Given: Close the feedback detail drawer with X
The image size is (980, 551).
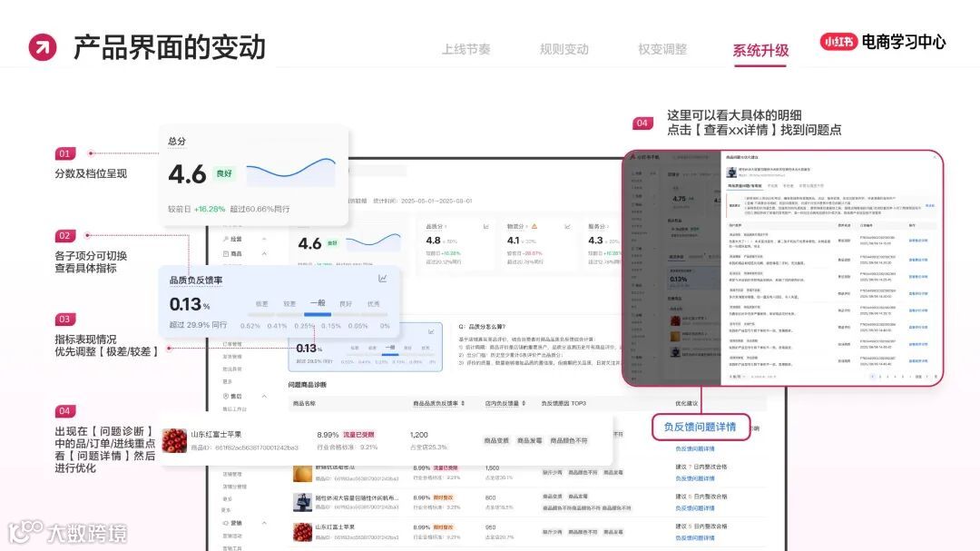Looking at the screenshot, I should pyautogui.click(x=935, y=157).
